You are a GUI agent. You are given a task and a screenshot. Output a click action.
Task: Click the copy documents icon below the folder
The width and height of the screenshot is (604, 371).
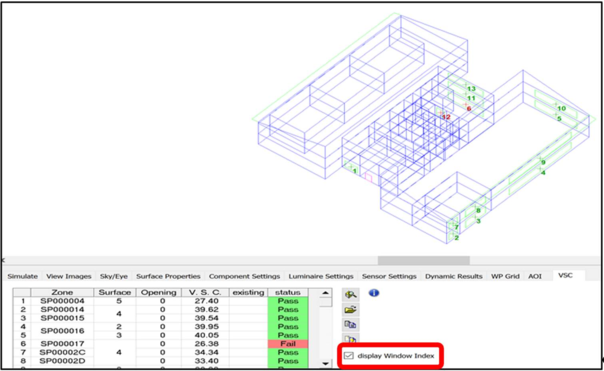351,325
